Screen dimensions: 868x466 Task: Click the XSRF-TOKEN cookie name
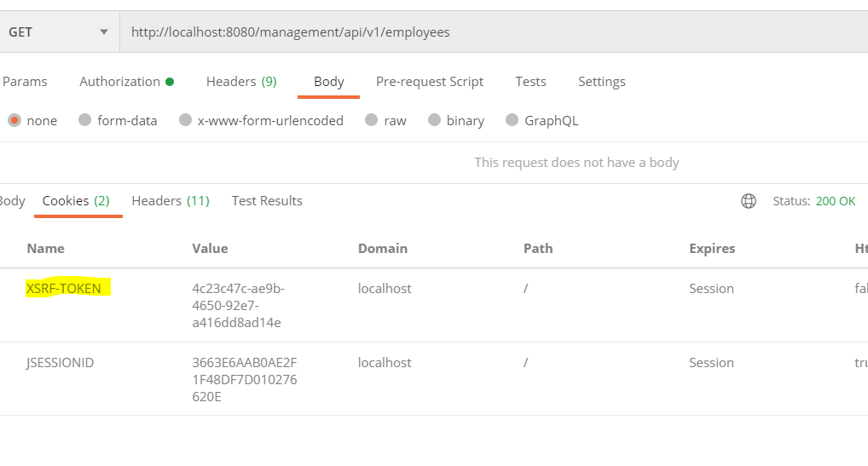(x=64, y=289)
